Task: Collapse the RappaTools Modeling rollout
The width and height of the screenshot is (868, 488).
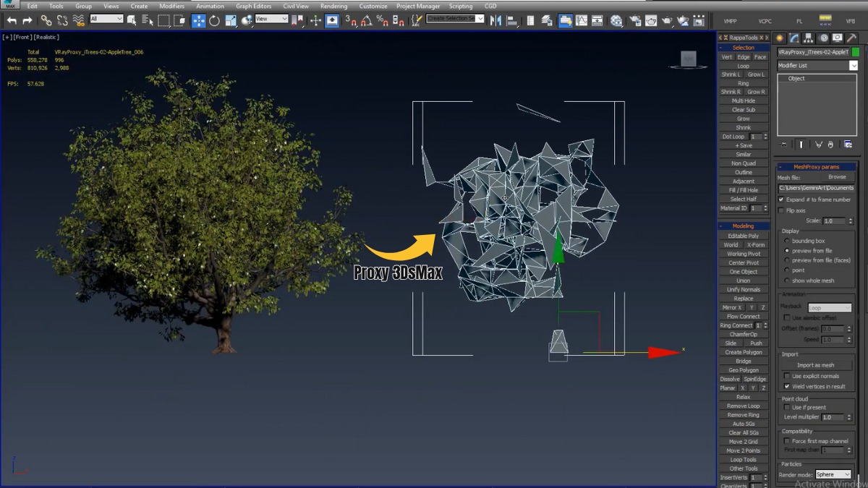Action: pos(743,226)
